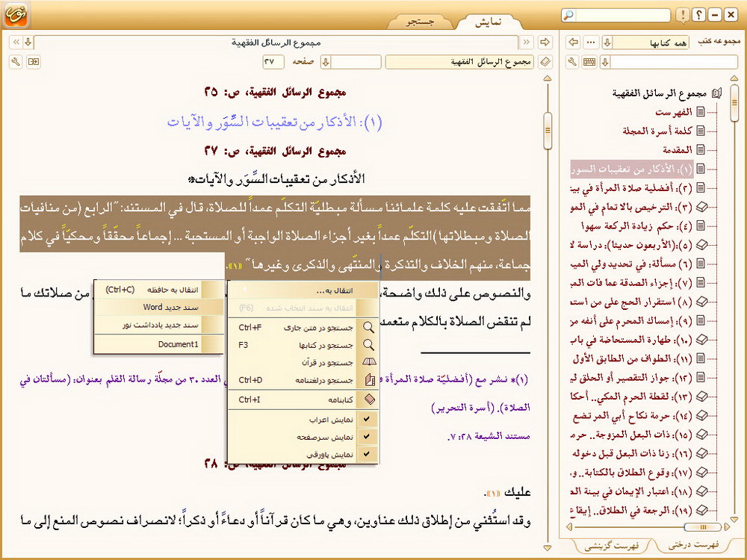Select tree item (٦) مسألة في تحديد
This screenshot has width=747, height=560.
[x=631, y=264]
